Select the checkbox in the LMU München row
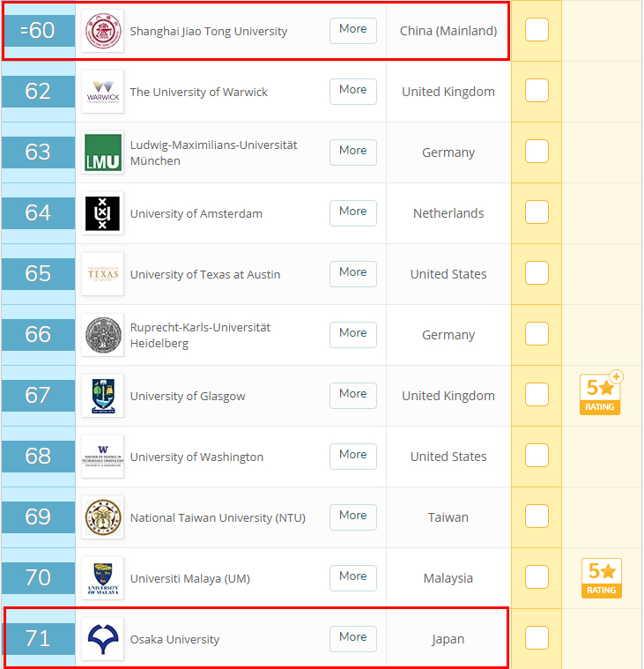 pos(537,152)
